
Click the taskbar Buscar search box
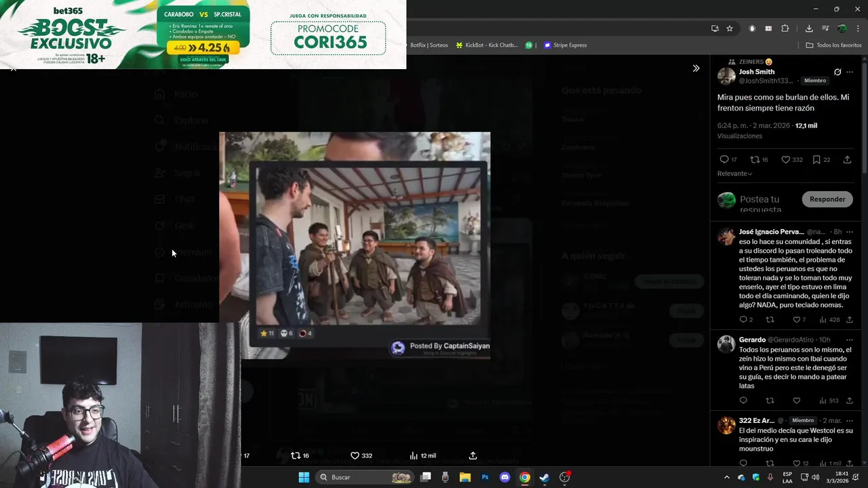pos(365,477)
